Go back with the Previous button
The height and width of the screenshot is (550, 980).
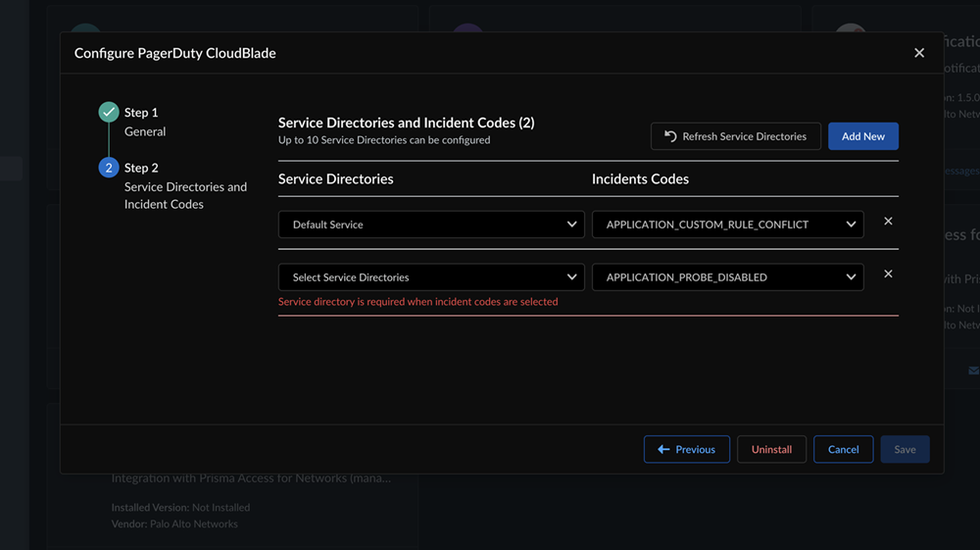(x=687, y=449)
